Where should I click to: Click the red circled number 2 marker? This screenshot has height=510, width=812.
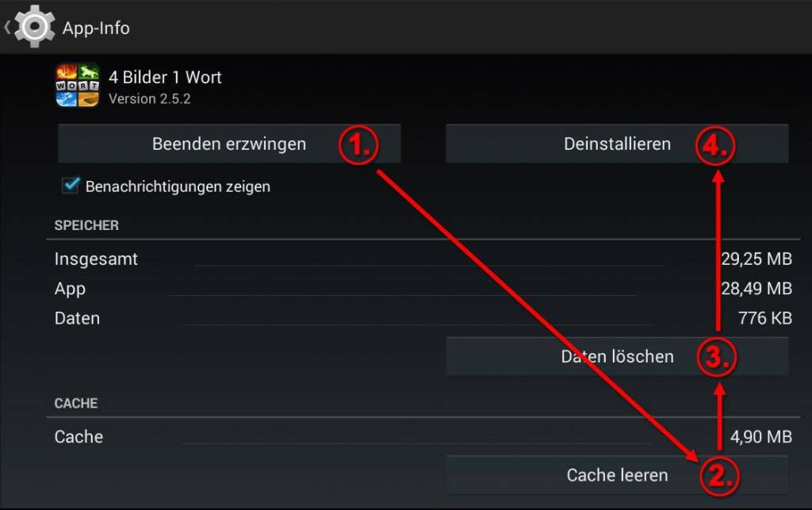[719, 477]
